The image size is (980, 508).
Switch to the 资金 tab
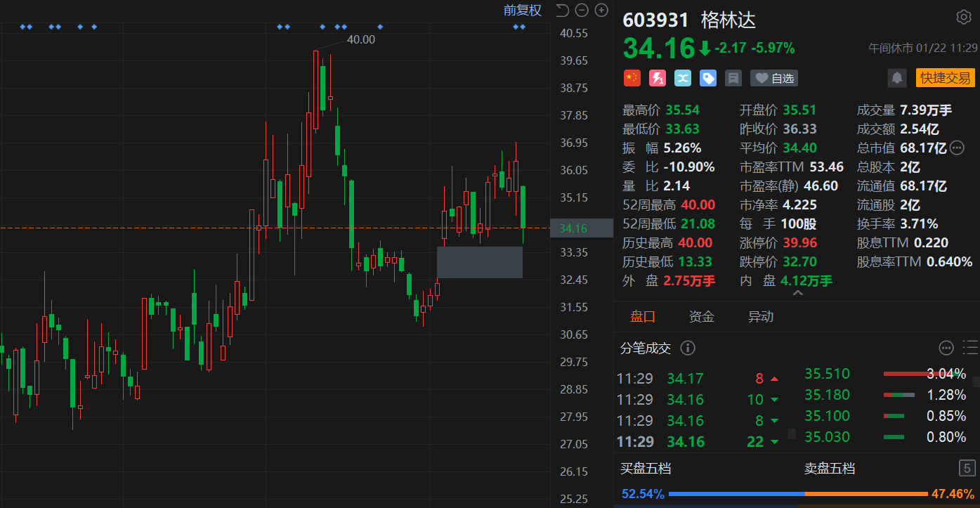pyautogui.click(x=701, y=317)
